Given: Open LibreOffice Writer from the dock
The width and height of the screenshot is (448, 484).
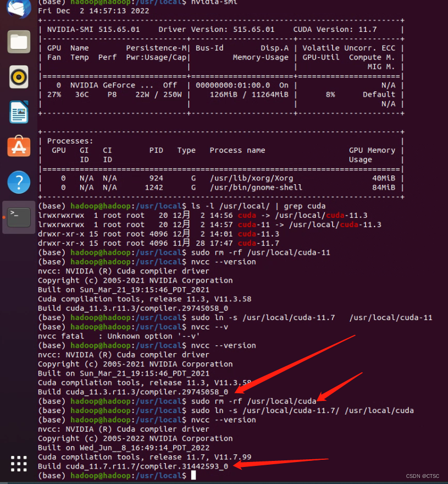Looking at the screenshot, I should tap(18, 112).
